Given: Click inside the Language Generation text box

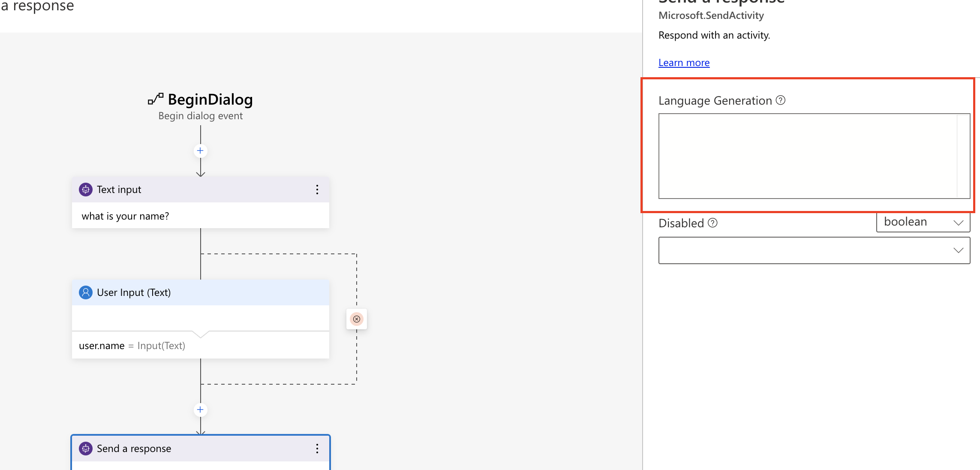Looking at the screenshot, I should [x=808, y=156].
